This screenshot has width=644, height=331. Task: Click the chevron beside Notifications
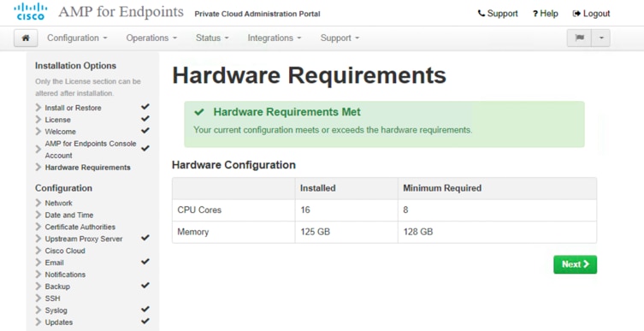click(x=38, y=275)
